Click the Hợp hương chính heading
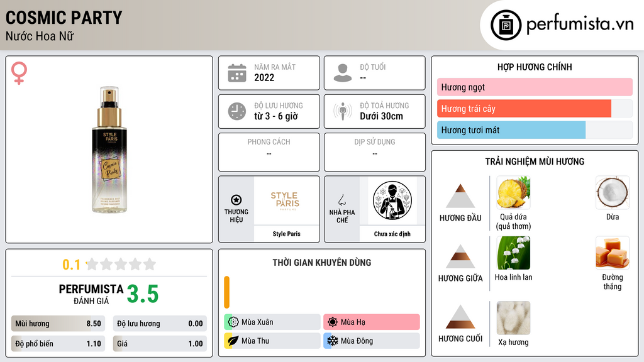Screen dimensions: 644x362 point(535,67)
